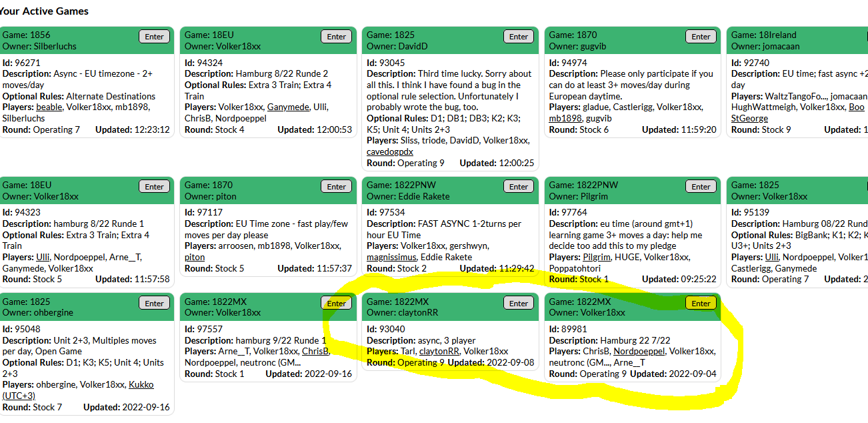This screenshot has width=868, height=423.
Task: Click player Pilgrim in game 97764
Action: point(597,258)
